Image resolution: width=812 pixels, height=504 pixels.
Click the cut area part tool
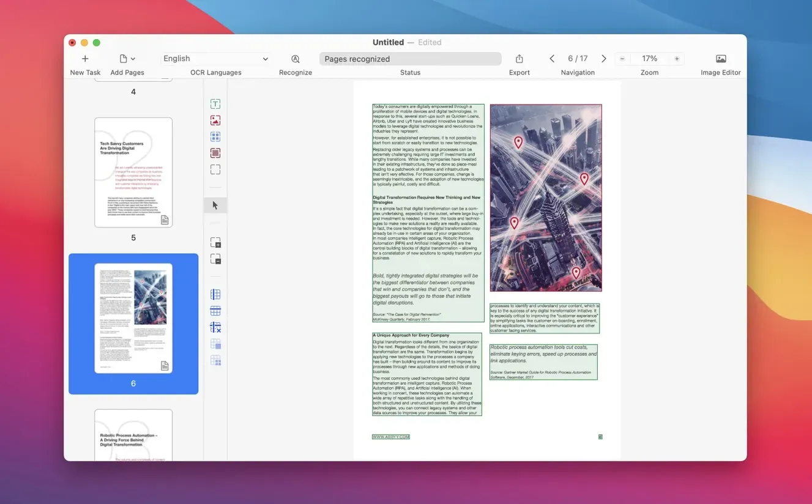coord(215,259)
